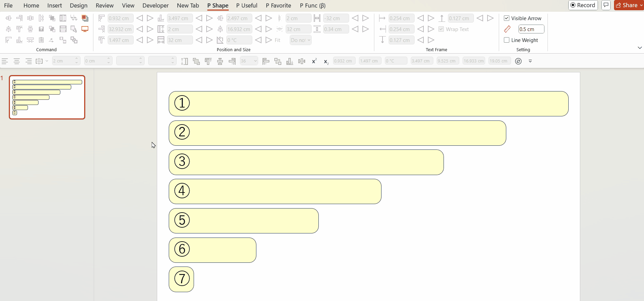Click the orange stacked shapes icon
The width and height of the screenshot is (644, 301).
pyautogui.click(x=85, y=18)
